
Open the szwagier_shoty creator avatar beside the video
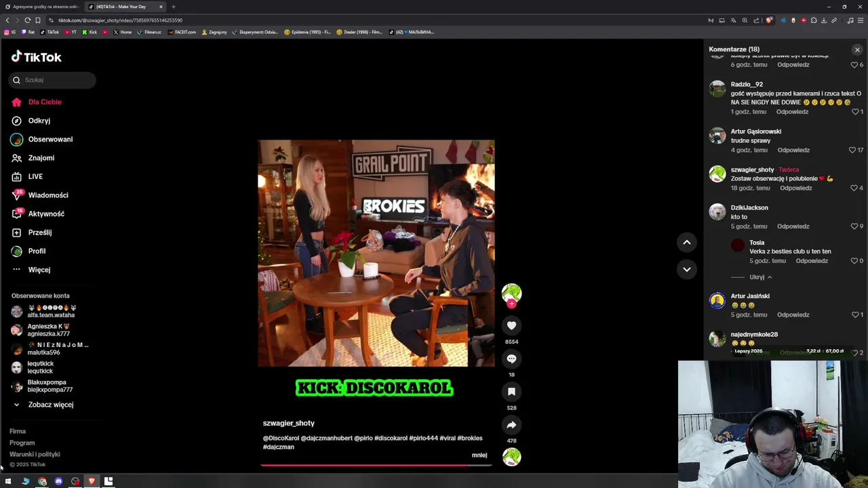click(511, 293)
